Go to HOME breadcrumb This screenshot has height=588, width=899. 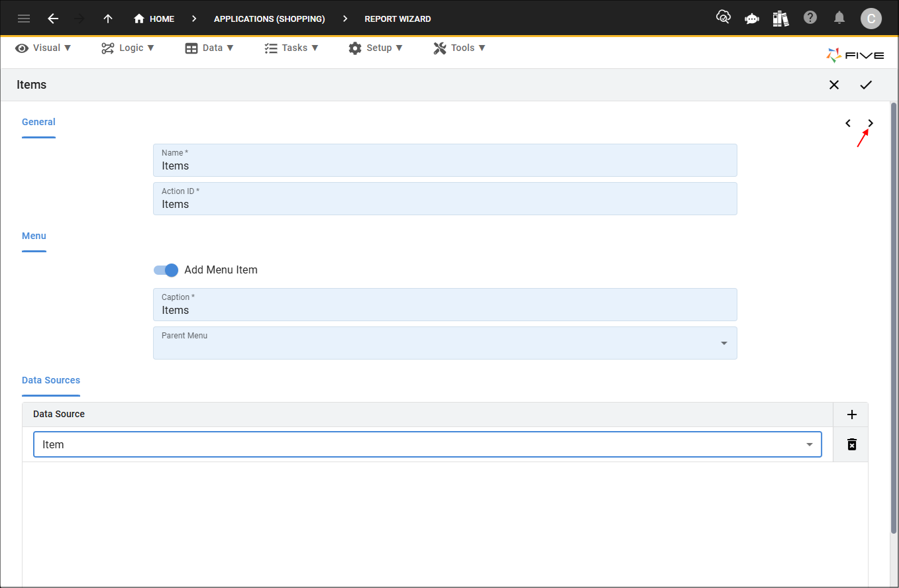click(x=154, y=19)
